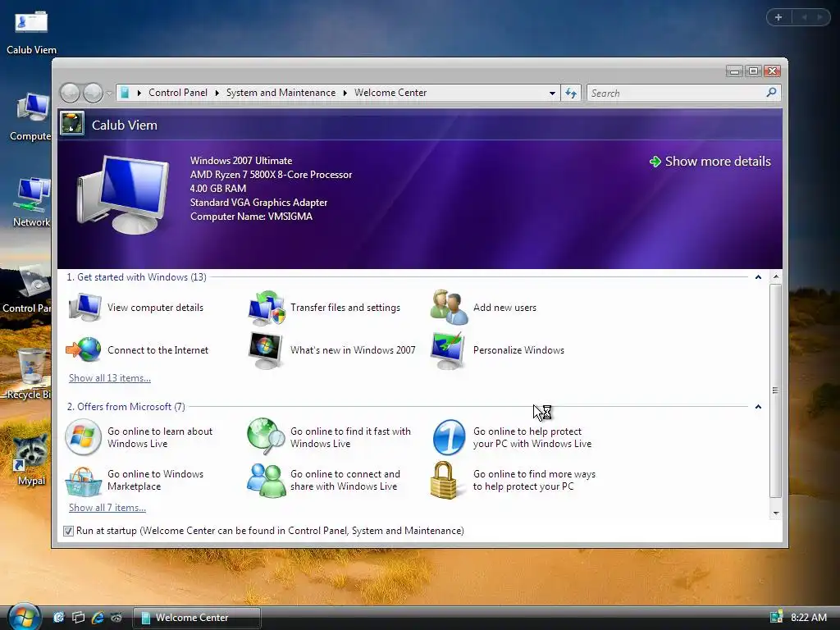Expand the System and Maintenance breadcrumb arrow

pyautogui.click(x=345, y=93)
